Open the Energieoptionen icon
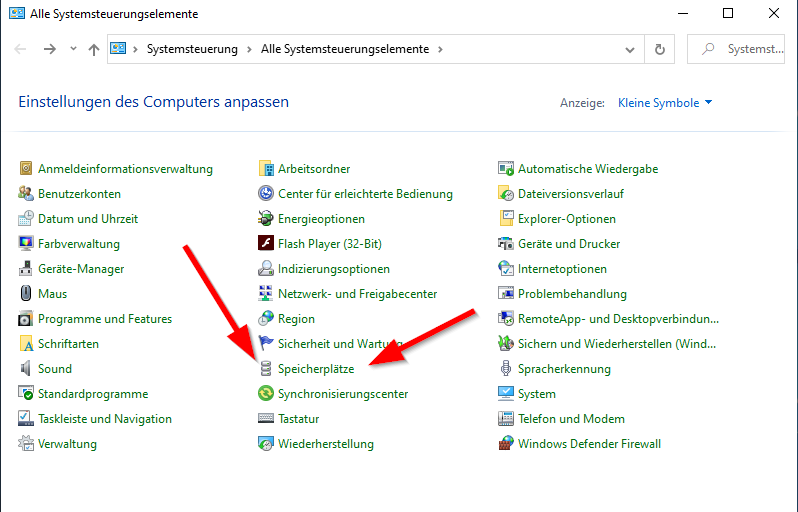This screenshot has height=512, width=798. coord(266,218)
